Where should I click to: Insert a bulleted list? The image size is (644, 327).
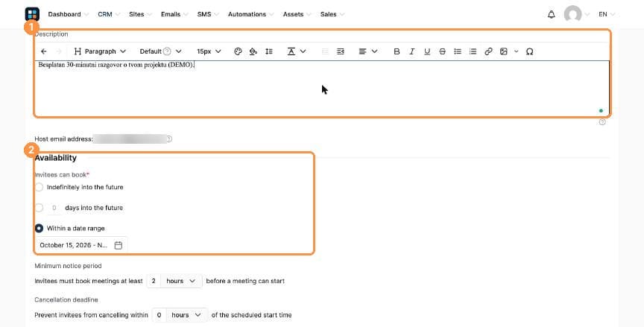pos(458,51)
